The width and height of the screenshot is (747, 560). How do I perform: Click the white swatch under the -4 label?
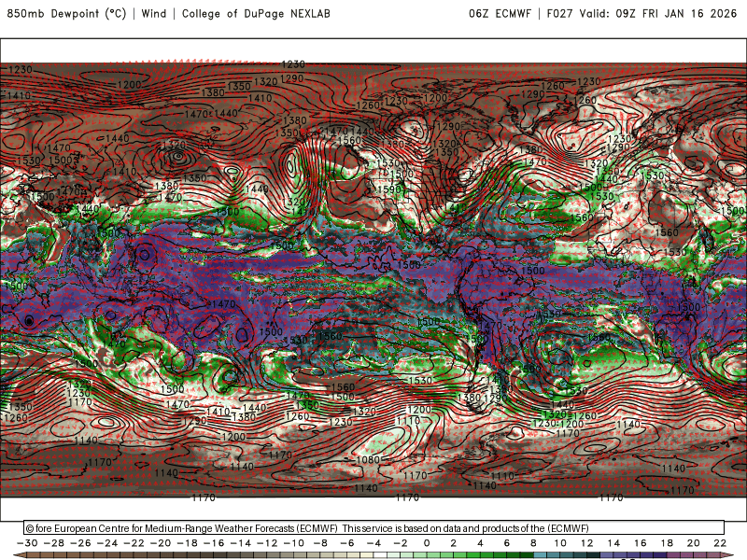pos(381,556)
